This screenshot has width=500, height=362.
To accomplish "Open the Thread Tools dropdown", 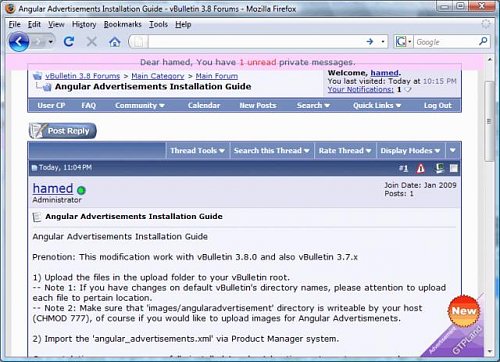I will click(x=197, y=151).
